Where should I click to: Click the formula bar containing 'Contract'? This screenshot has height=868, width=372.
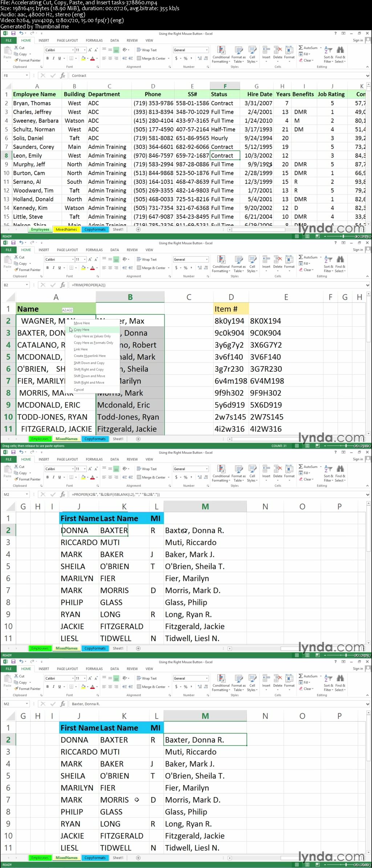click(218, 76)
